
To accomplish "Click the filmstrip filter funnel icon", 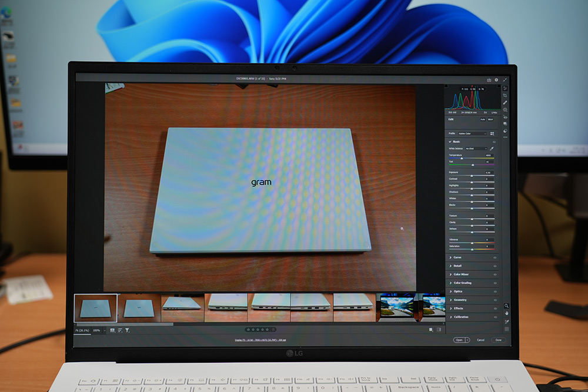I will (128, 330).
